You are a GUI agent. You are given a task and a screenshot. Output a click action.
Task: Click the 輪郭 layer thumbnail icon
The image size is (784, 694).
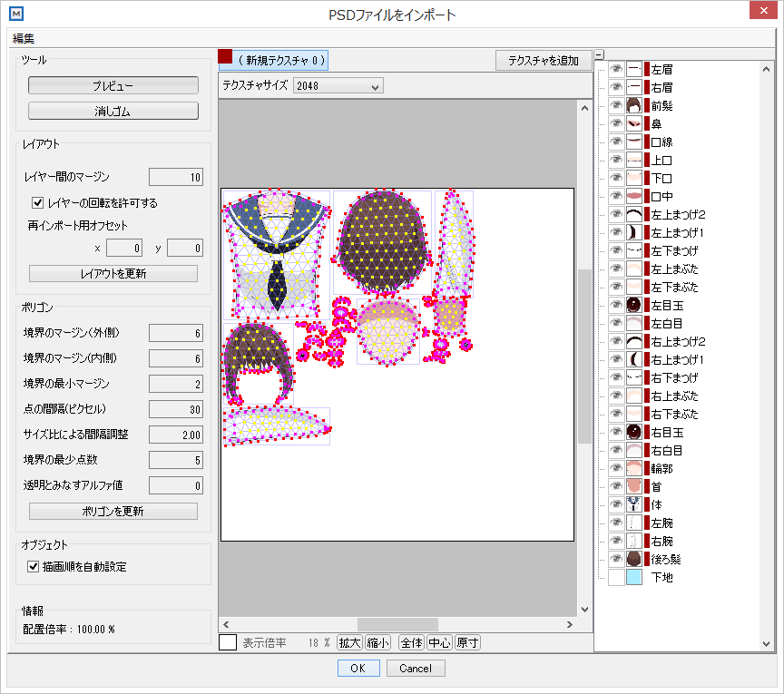click(x=634, y=468)
